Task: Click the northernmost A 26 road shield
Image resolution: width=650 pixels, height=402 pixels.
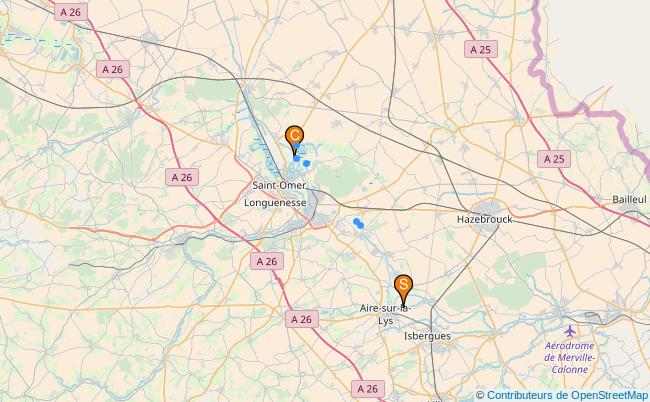Action: (x=71, y=12)
